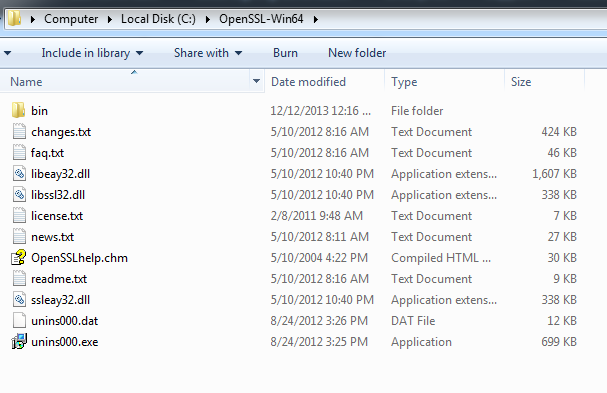Select the libeay32.dll file name
The width and height of the screenshot is (607, 393).
point(60,174)
